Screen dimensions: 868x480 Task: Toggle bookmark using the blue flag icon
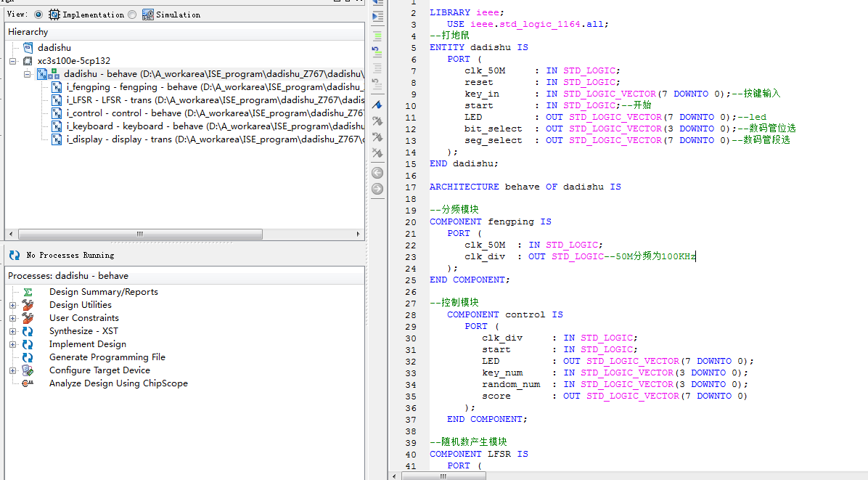click(377, 105)
